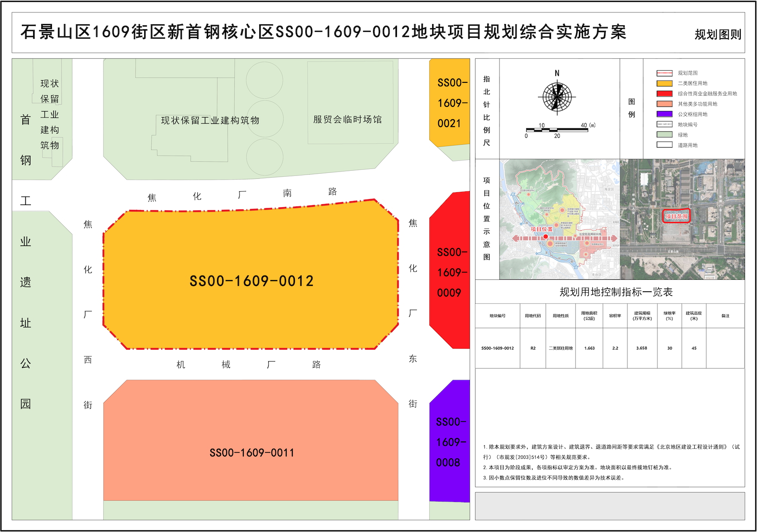Click the 规划用地控制指标一览表 table title
Viewport: 757px width, 532px height.
616,292
